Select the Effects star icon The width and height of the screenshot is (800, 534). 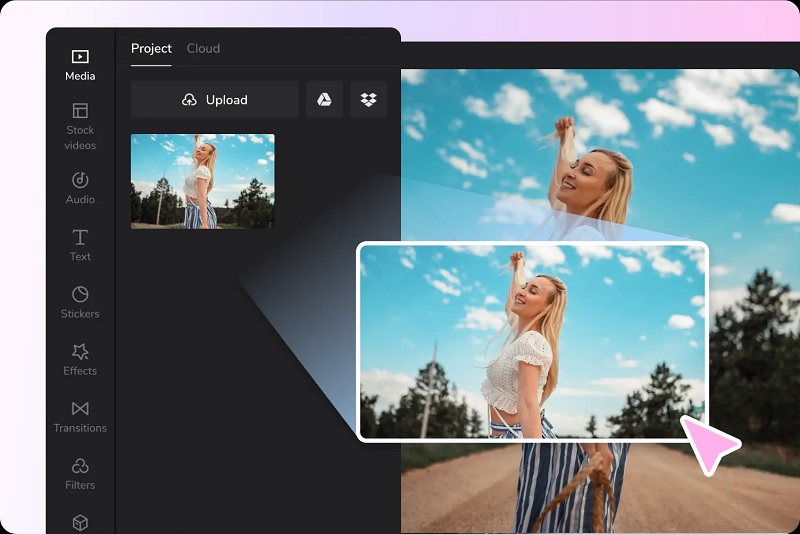point(80,351)
